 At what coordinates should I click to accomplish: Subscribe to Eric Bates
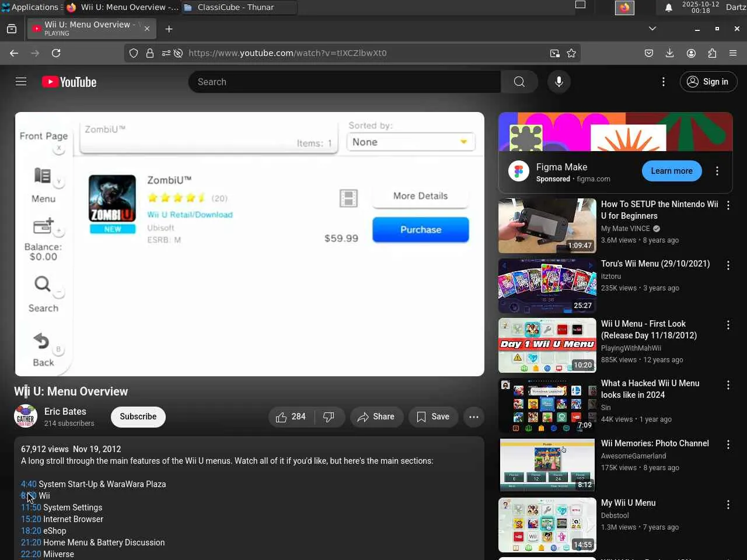point(138,416)
